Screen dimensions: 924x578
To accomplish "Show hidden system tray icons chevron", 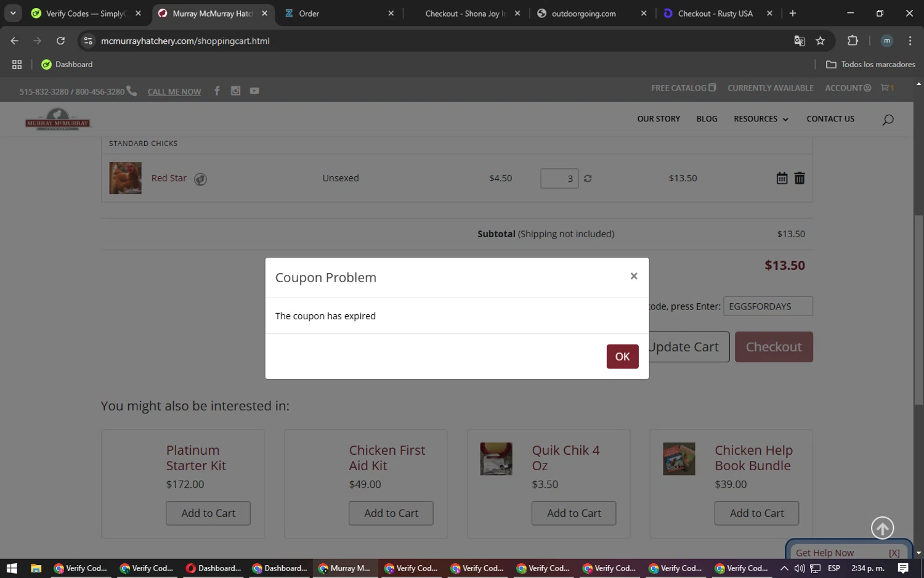I will tap(784, 568).
